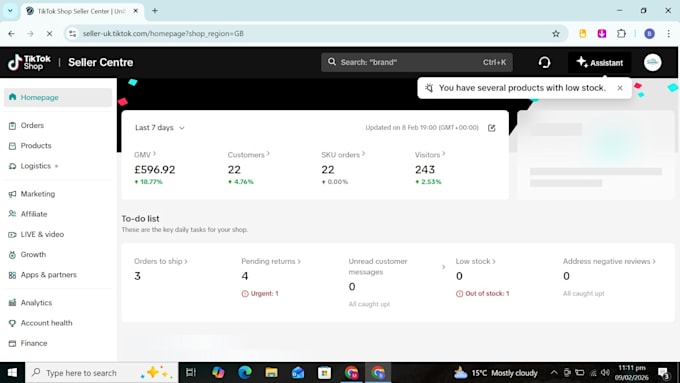This screenshot has width=680, height=383.
Task: Open Pending returns task
Action: pyautogui.click(x=271, y=261)
